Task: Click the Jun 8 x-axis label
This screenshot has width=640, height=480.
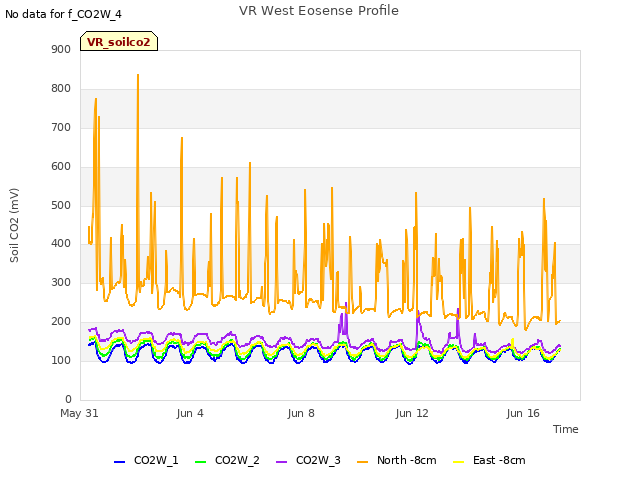Action: (301, 413)
